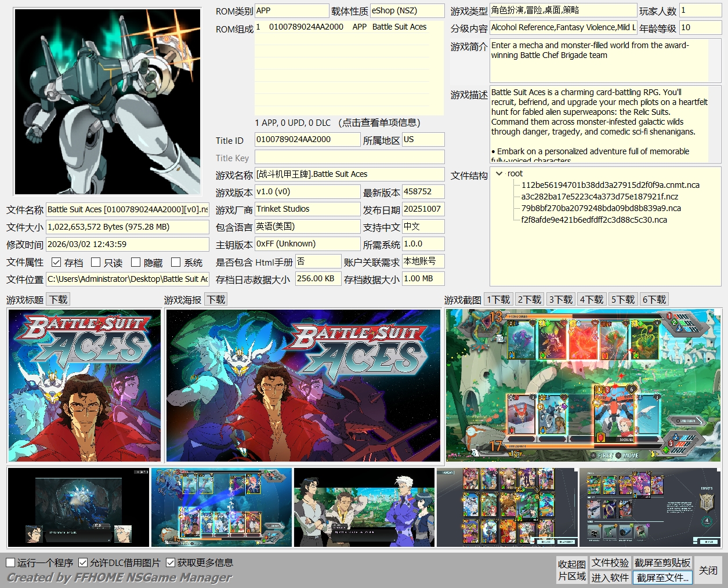The width and height of the screenshot is (728, 588).
Task: Open the dark cave dialogue screenshot thumbnail
Action: coord(78,507)
